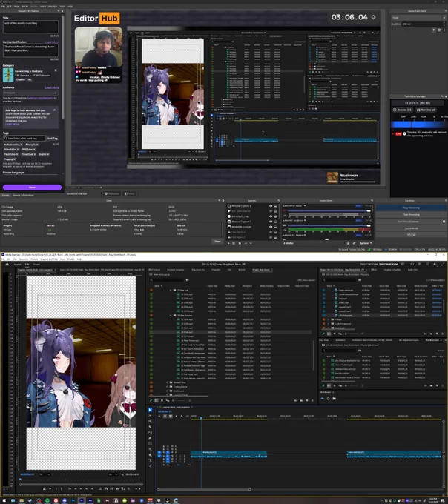Image resolution: width=448 pixels, height=504 pixels.
Task: Select the Track Select Forward tool
Action: 150,416
